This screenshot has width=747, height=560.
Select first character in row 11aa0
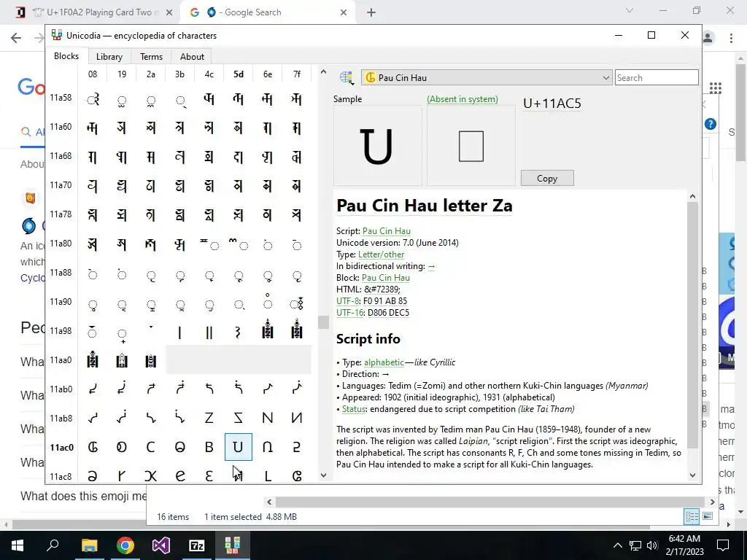coord(93,360)
